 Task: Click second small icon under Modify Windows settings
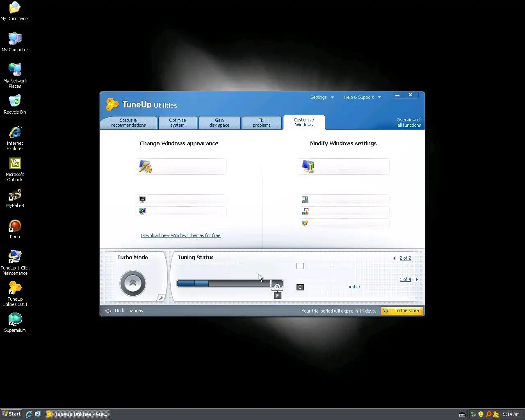coord(305,211)
